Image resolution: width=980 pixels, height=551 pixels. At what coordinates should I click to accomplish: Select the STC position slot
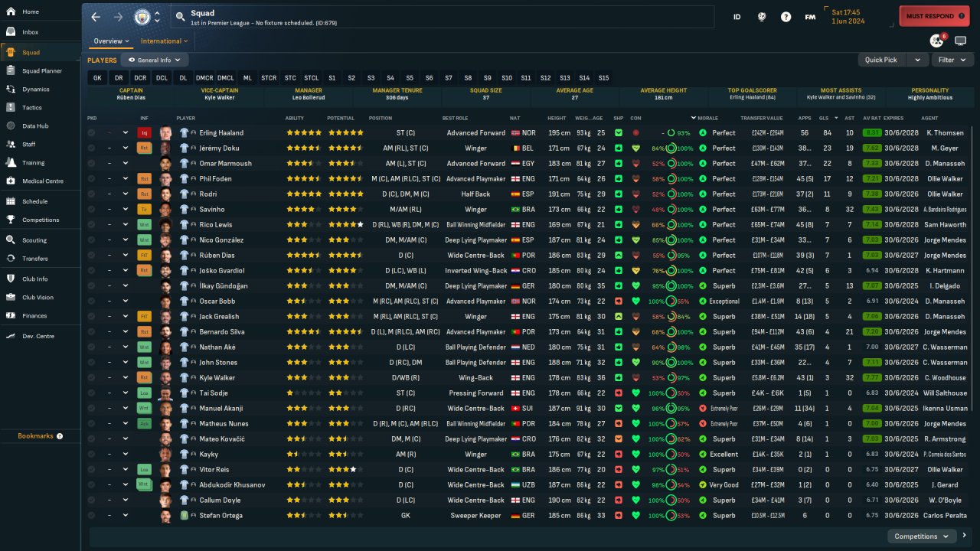click(290, 77)
